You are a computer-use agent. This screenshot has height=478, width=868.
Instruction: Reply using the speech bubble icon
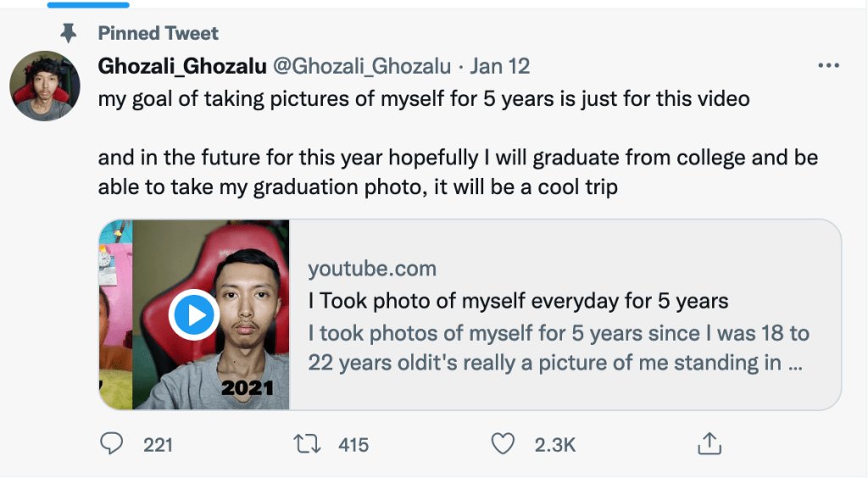[x=111, y=443]
